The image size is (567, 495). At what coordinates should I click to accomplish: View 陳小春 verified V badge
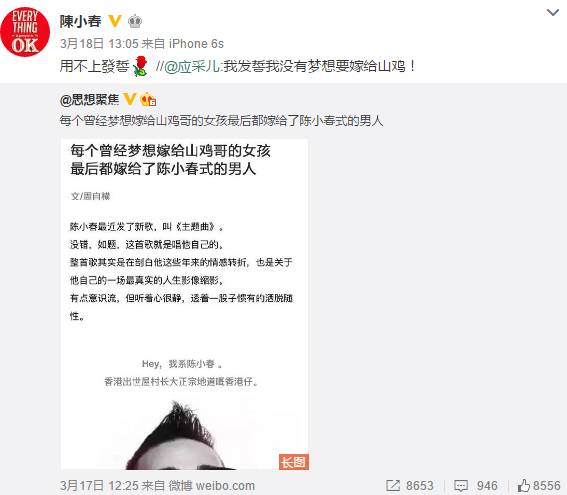pos(115,21)
